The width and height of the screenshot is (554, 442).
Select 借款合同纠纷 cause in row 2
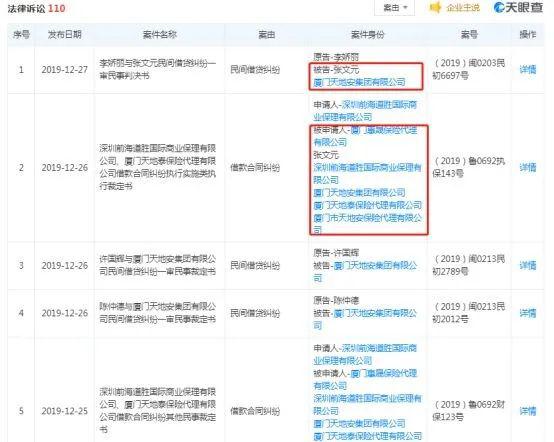255,167
